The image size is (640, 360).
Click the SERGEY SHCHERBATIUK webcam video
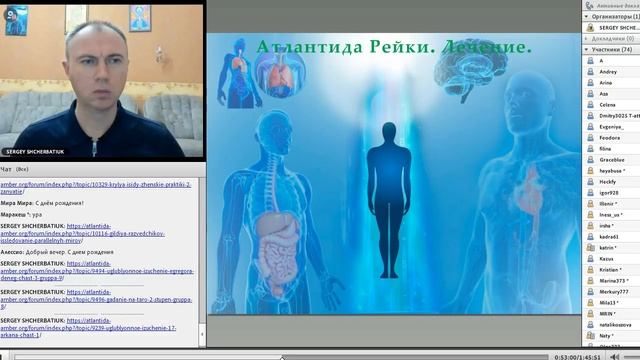pos(102,81)
